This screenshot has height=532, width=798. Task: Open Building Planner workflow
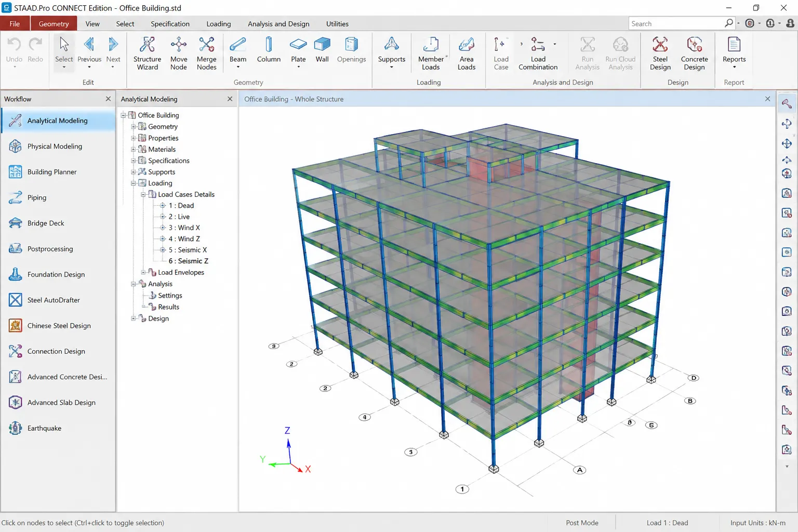58,172
